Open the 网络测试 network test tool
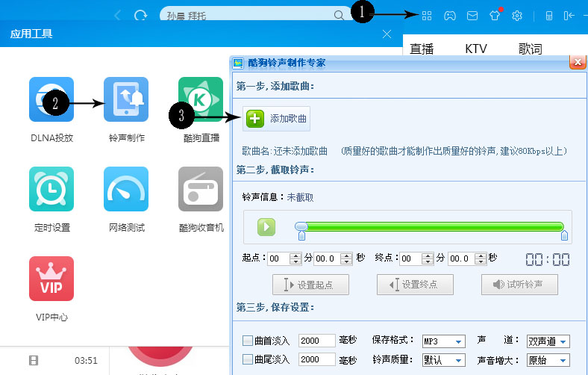 126,189
